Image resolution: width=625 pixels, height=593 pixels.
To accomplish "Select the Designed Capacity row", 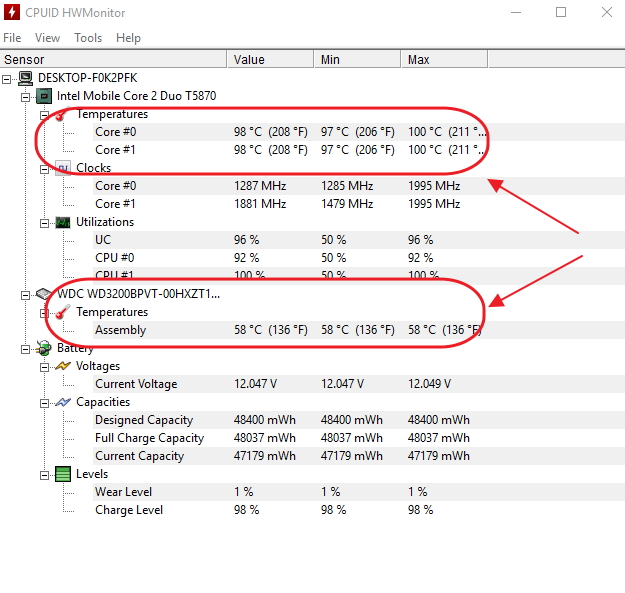I will click(x=359, y=420).
